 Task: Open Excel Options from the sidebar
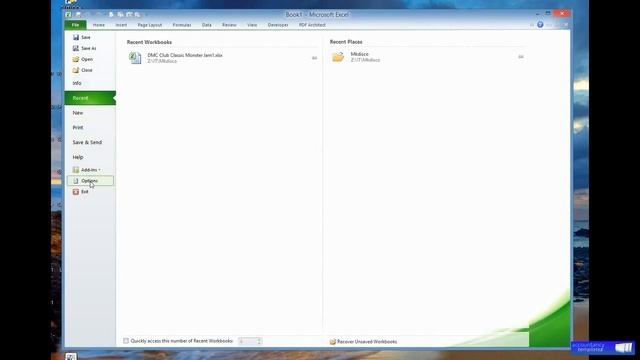[90, 181]
